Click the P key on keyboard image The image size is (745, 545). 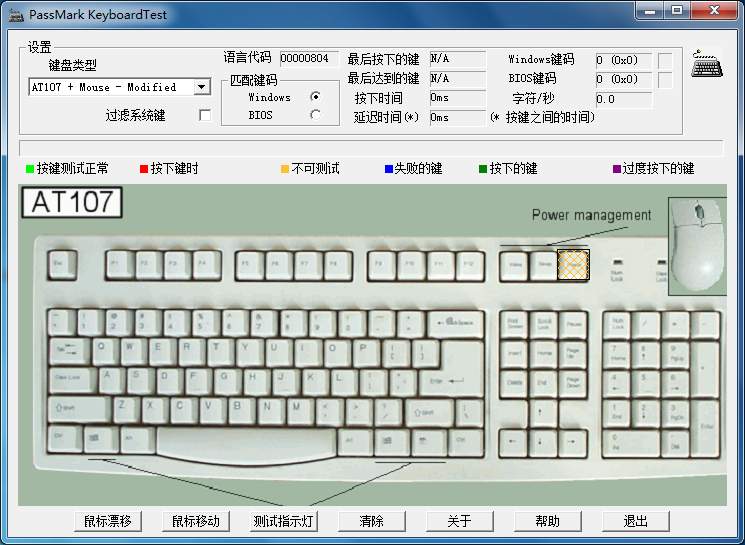pyautogui.click(x=367, y=352)
